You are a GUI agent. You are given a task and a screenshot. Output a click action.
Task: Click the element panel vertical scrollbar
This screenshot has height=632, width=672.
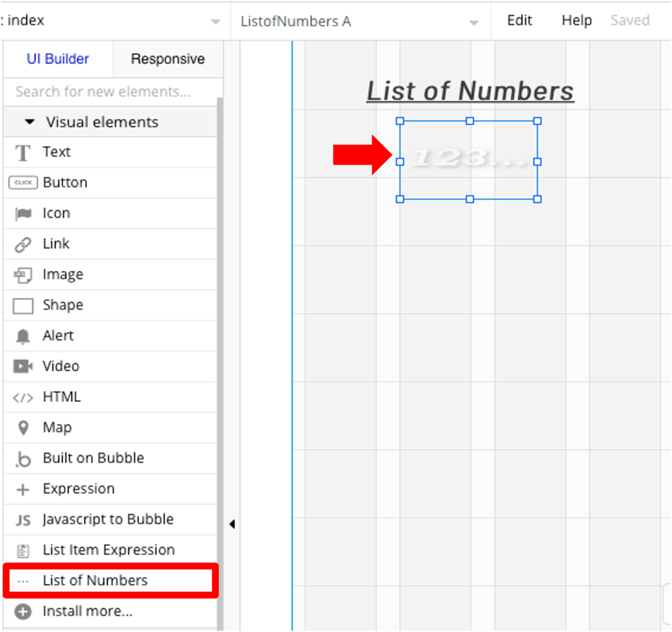pyautogui.click(x=220, y=364)
